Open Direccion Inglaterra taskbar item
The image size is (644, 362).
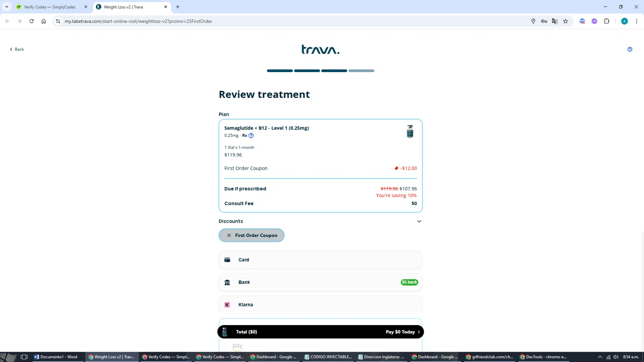click(x=382, y=357)
